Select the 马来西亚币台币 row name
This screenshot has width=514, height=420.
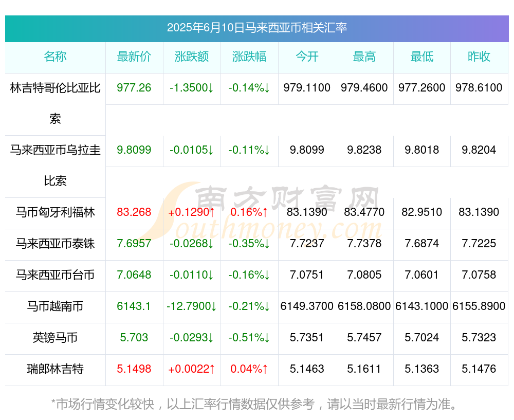click(x=55, y=275)
